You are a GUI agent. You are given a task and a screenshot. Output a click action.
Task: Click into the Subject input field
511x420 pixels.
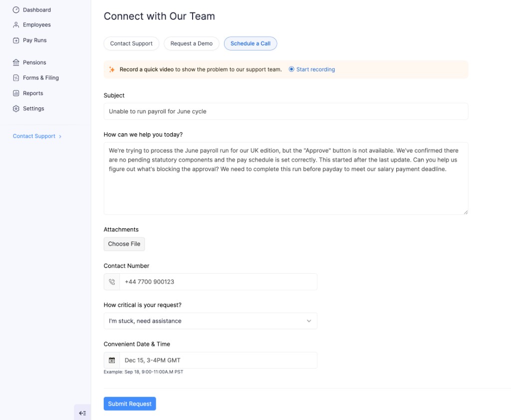click(x=286, y=111)
